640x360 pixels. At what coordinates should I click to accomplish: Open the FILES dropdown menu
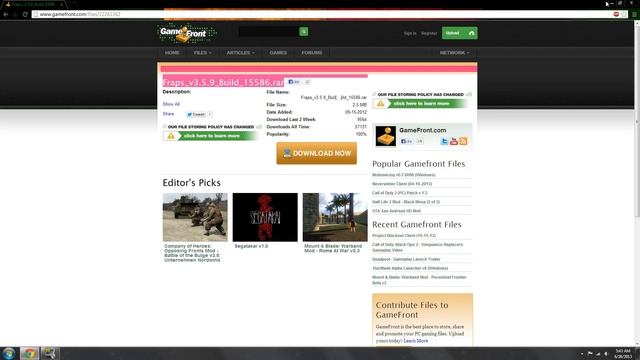[x=202, y=53]
